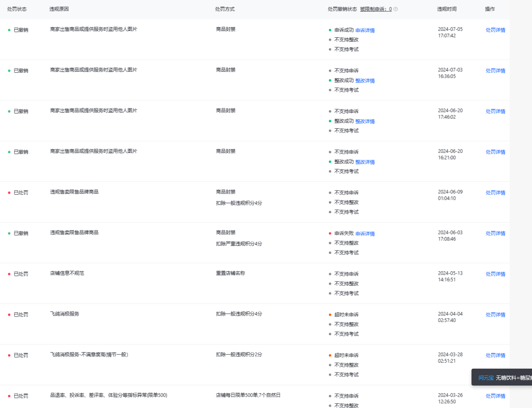Open 处罚详情 for the 2024-03-28 violation
The image size is (532, 408).
[495, 355]
